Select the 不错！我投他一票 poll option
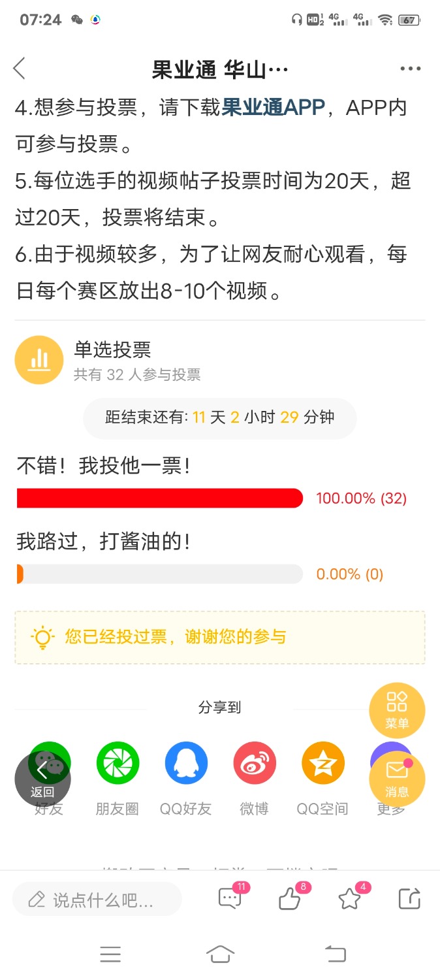This screenshot has height=980, width=440. (x=104, y=466)
